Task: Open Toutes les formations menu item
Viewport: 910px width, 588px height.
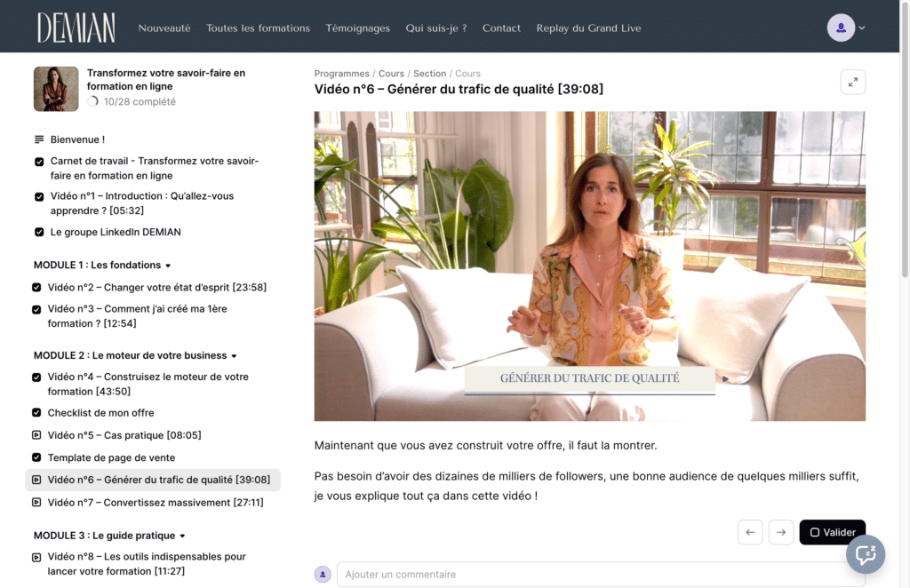Action: 258,28
